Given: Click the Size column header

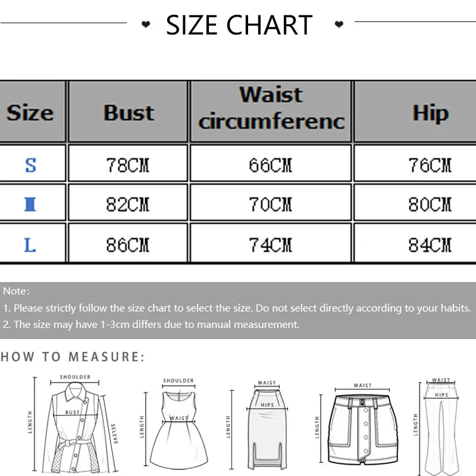Looking at the screenshot, I should tap(30, 112).
